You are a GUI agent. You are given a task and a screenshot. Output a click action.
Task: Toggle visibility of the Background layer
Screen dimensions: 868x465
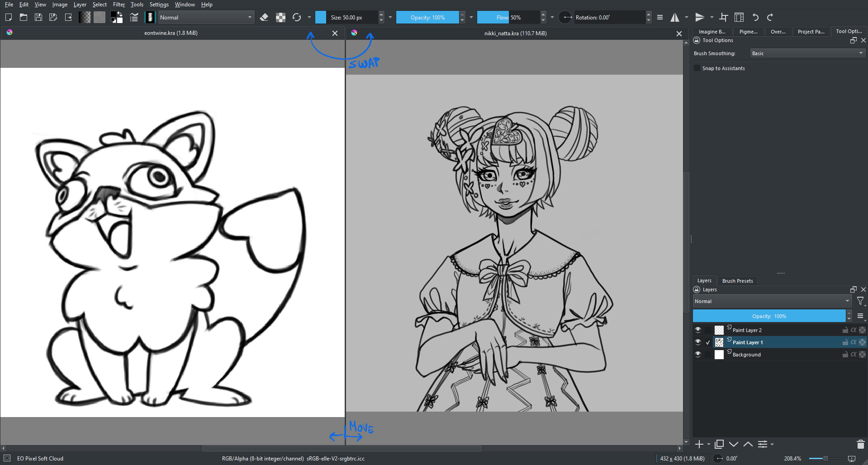tap(698, 354)
